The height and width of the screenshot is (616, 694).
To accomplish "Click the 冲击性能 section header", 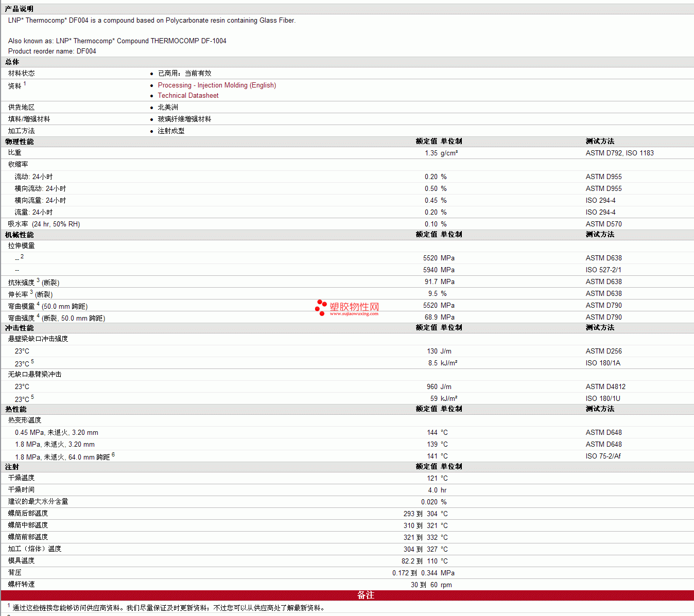I will [x=20, y=328].
